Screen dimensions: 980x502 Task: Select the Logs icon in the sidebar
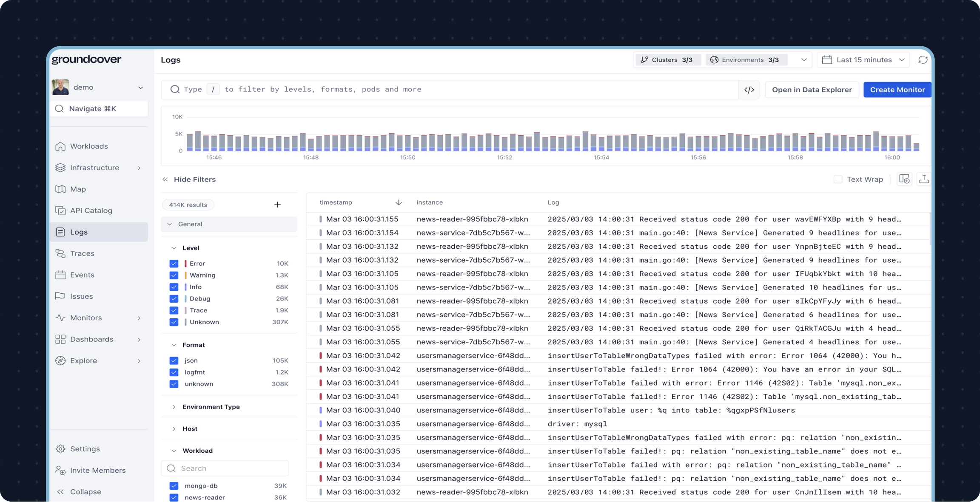(61, 232)
